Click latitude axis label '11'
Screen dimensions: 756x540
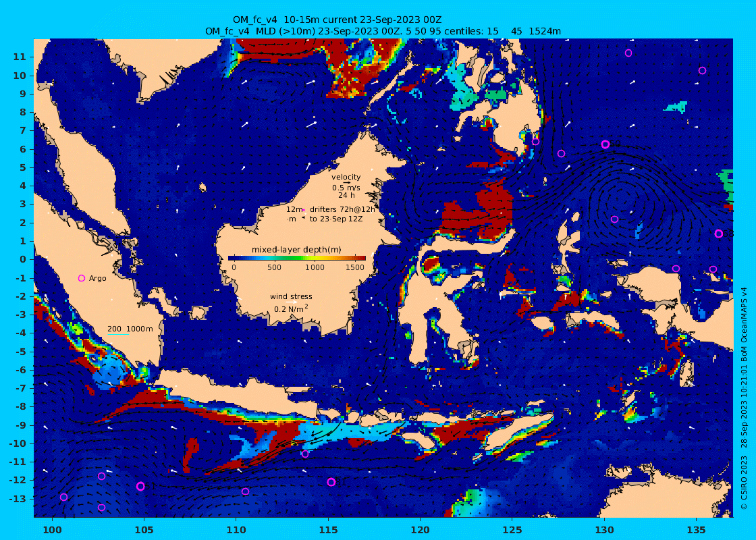click(x=20, y=57)
